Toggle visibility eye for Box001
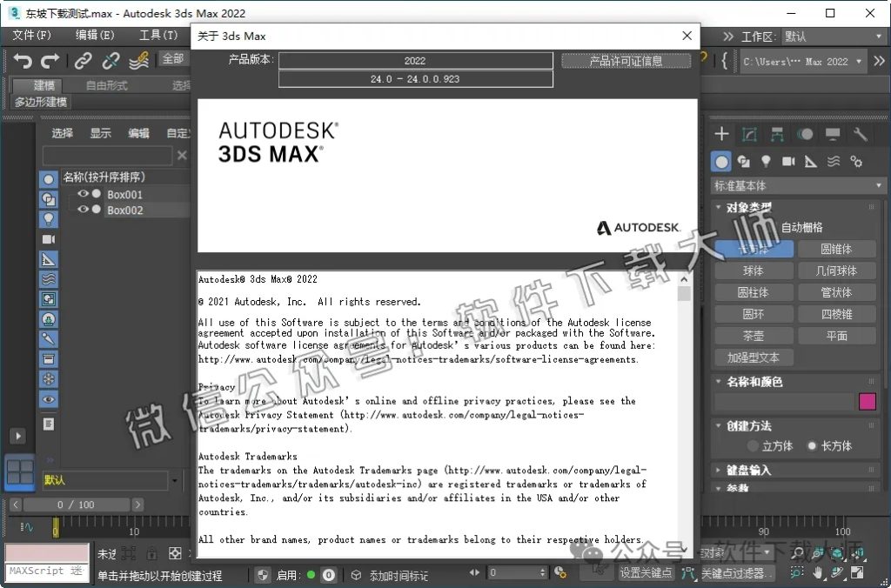Viewport: 891px width, 588px height. [x=85, y=194]
